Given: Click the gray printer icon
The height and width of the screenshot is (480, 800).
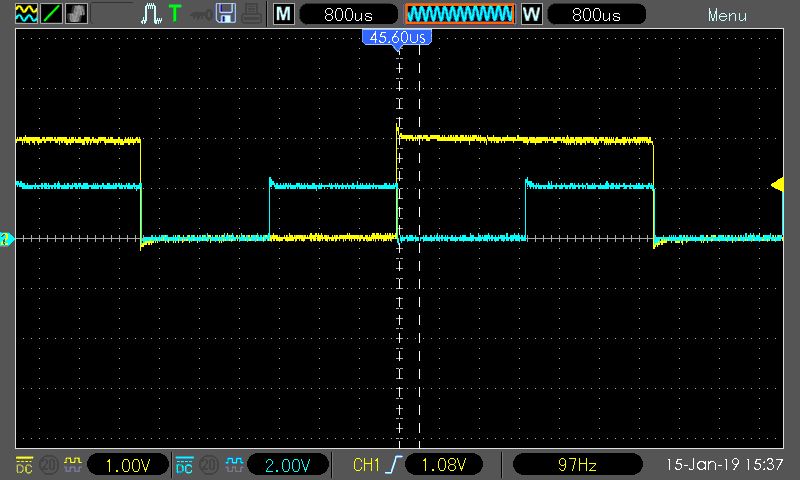Looking at the screenshot, I should [250, 15].
